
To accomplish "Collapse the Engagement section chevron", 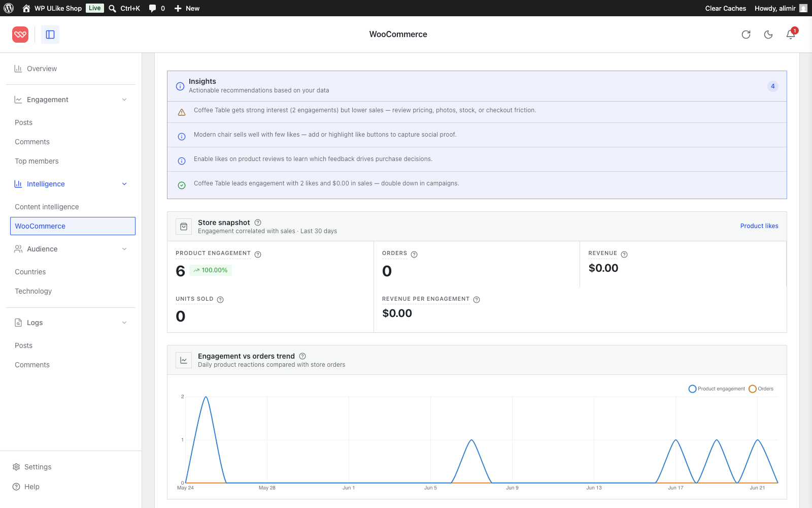I will click(x=124, y=100).
